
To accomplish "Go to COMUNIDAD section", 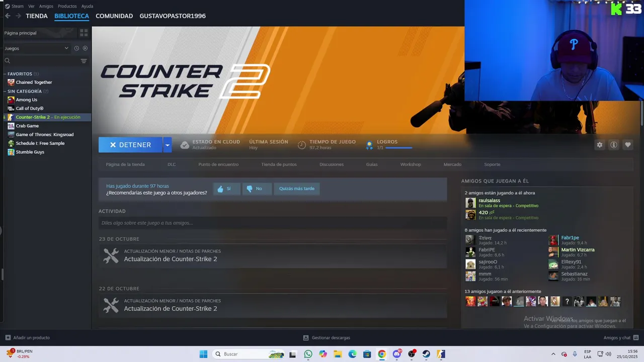I will 114,16.
